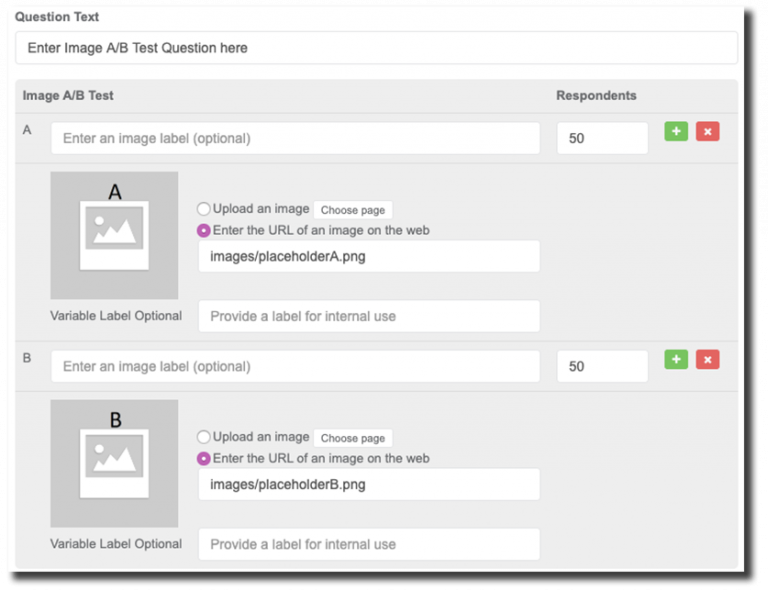Screen dimensions: 768x591
Task: Click the green plus icon for option A
Action: 676,131
